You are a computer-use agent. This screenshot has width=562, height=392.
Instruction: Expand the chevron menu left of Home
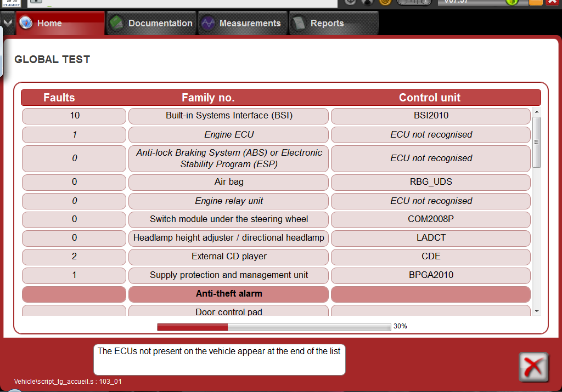click(x=8, y=23)
